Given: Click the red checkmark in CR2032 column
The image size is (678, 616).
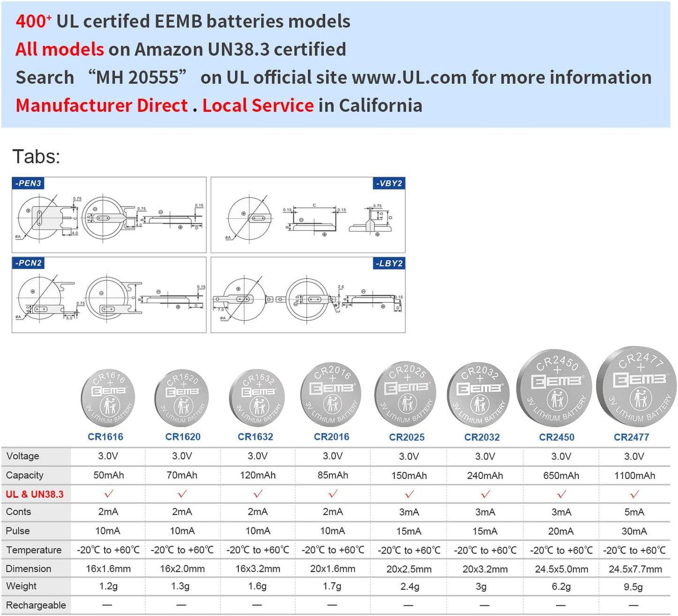Looking at the screenshot, I should point(485,494).
